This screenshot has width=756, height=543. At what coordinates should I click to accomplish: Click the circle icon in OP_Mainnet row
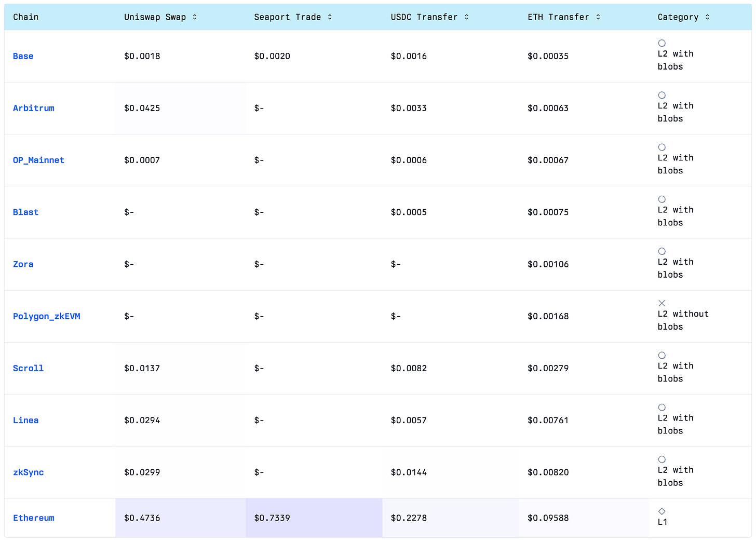pyautogui.click(x=662, y=147)
